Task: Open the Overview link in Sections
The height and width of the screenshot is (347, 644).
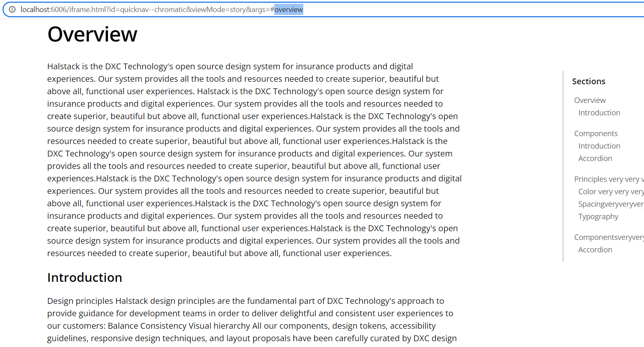Action: [x=590, y=100]
